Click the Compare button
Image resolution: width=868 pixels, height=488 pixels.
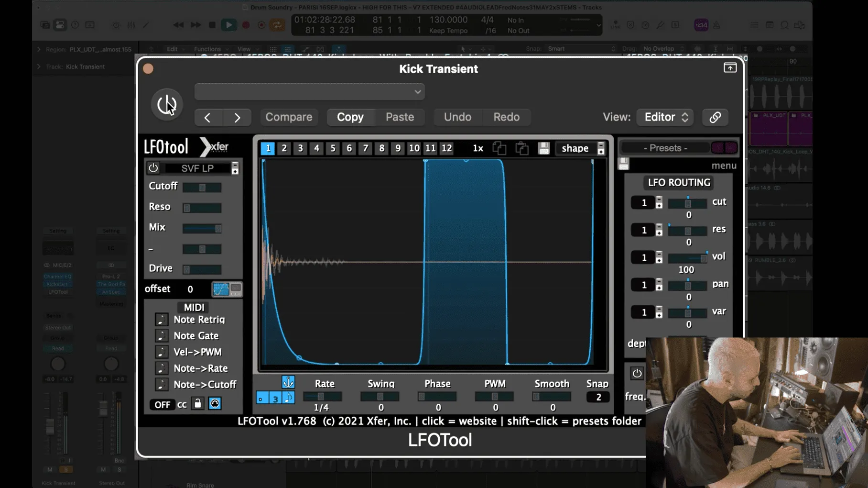(x=289, y=117)
